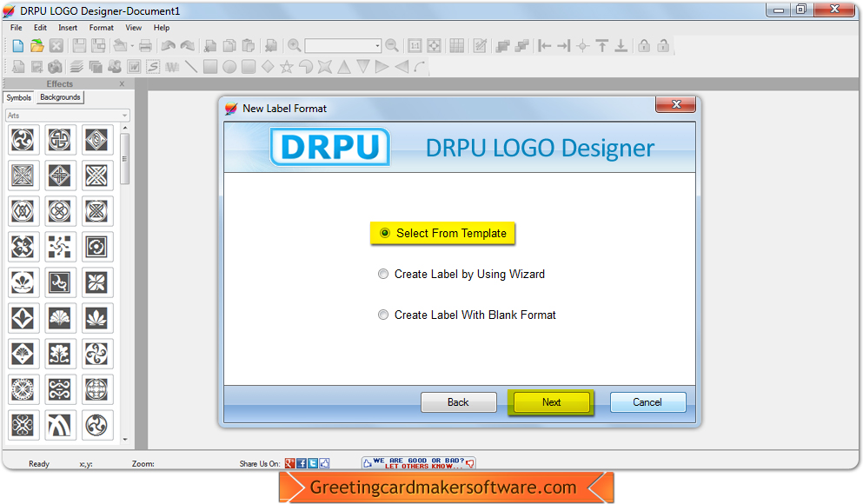Click the Zoom Out magnifier icon
The width and height of the screenshot is (863, 504).
[x=392, y=46]
